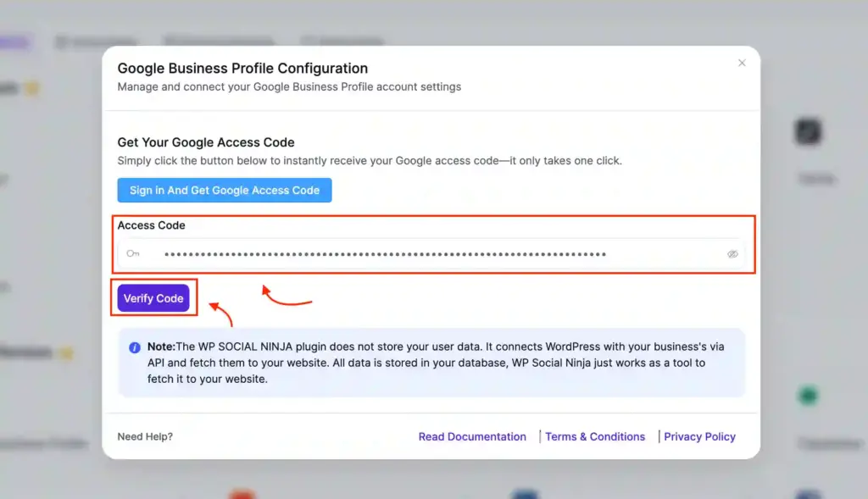The height and width of the screenshot is (499, 868).
Task: Click the key icon inside the Access Code field
Action: pos(133,253)
